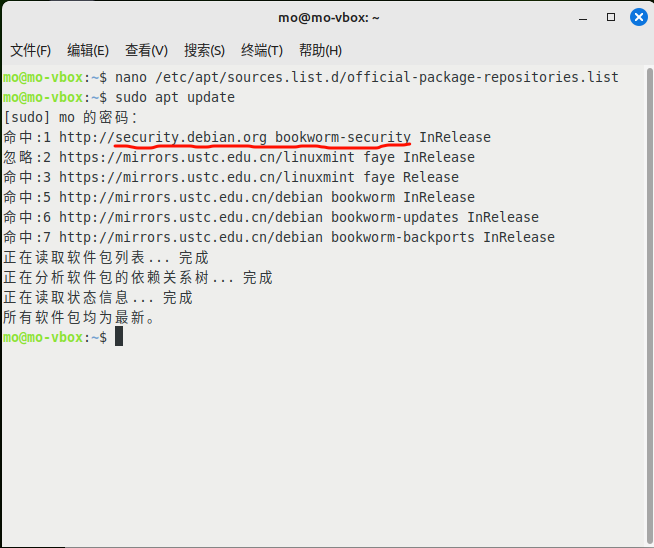Open the 搜索(S) menu
The width and height of the screenshot is (654, 548).
click(x=204, y=50)
